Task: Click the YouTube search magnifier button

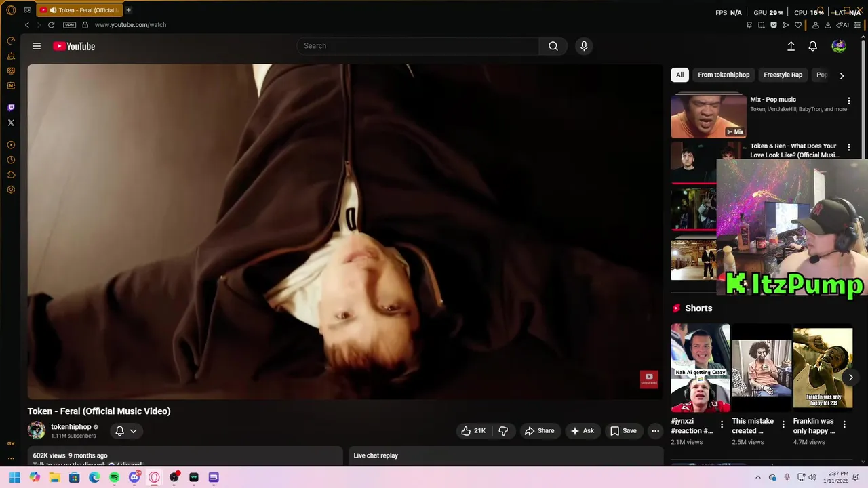Action: (553, 46)
